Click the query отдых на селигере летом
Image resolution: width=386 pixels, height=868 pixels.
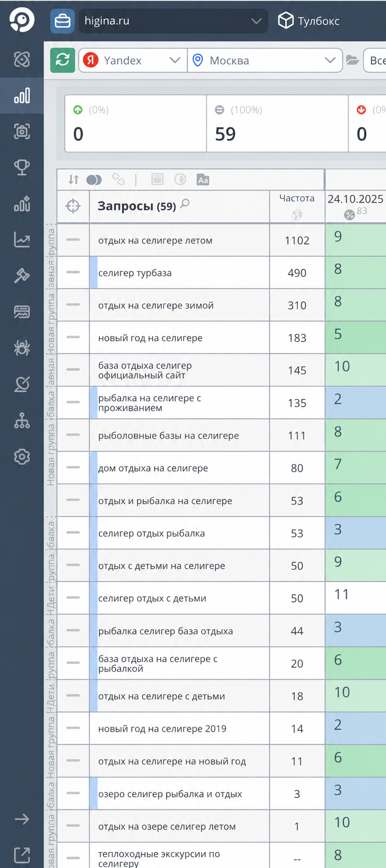155,241
